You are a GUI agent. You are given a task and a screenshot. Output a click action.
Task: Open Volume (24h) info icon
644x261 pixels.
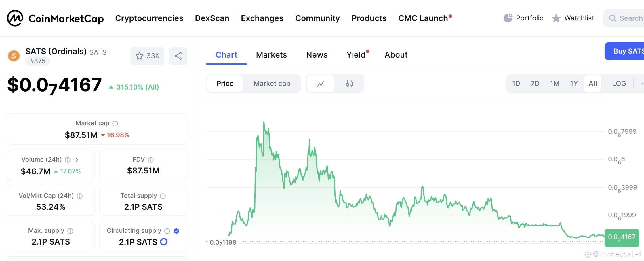[68, 160]
